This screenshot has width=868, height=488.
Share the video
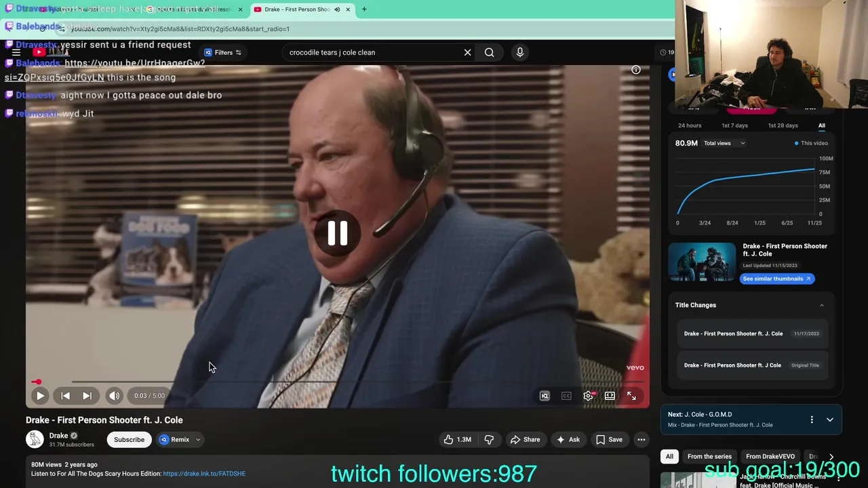pos(525,439)
